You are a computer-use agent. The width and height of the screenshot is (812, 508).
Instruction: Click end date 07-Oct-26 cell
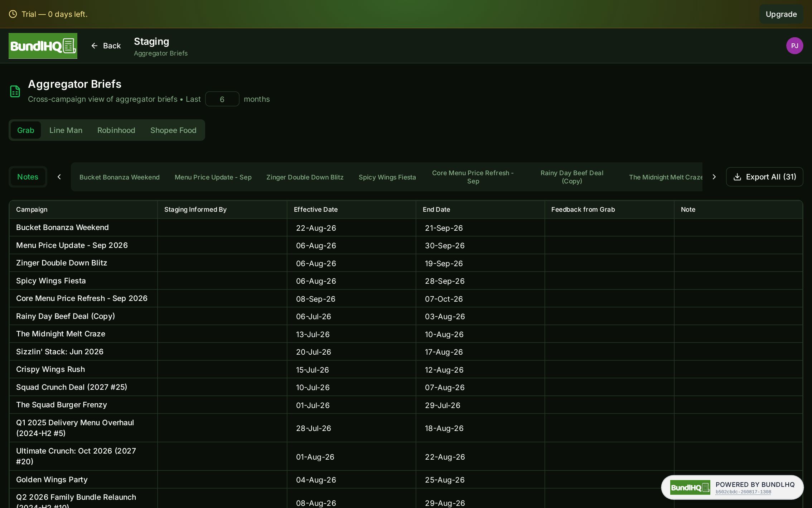[x=480, y=299]
